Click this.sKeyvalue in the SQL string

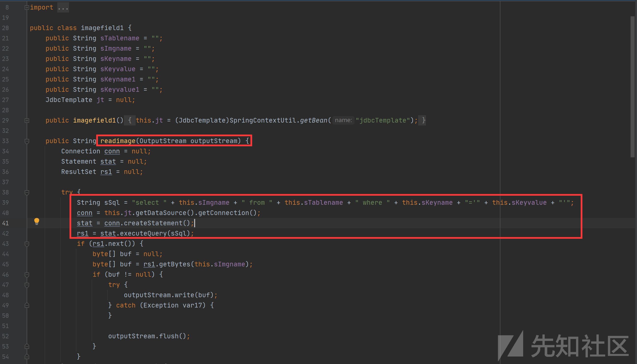click(x=519, y=203)
